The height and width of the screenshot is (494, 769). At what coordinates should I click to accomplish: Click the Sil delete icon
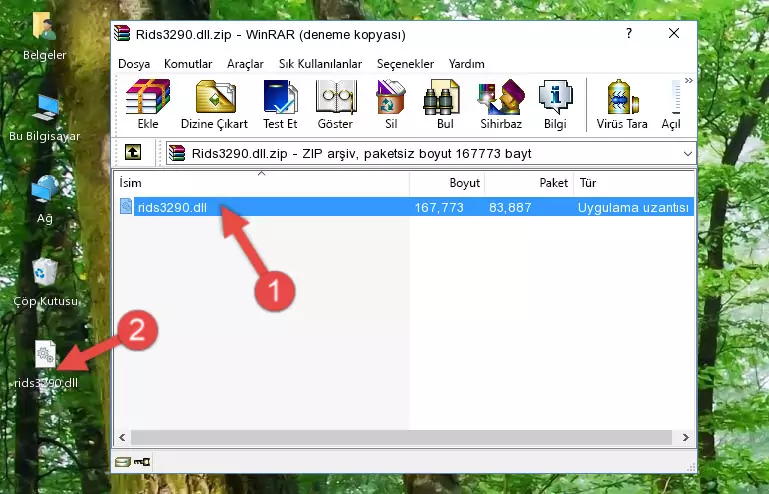(x=391, y=104)
